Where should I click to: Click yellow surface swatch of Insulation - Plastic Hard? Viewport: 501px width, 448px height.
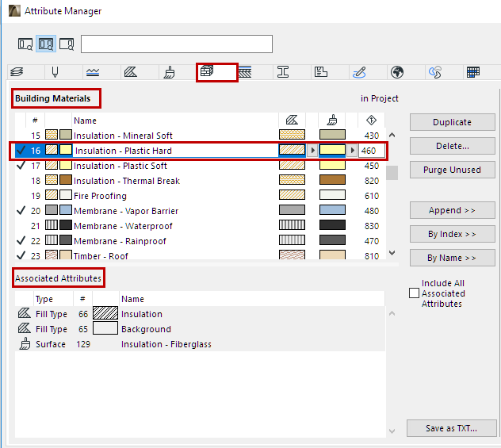point(332,150)
